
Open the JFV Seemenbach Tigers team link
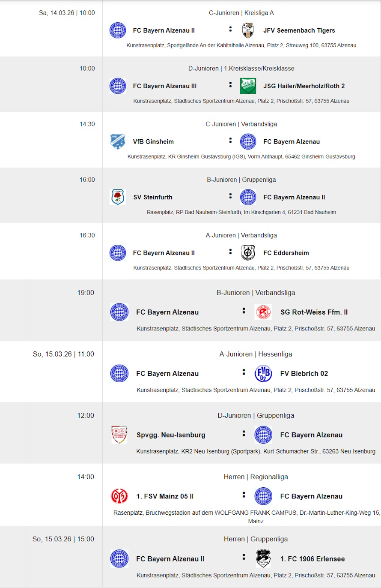pyautogui.click(x=299, y=30)
